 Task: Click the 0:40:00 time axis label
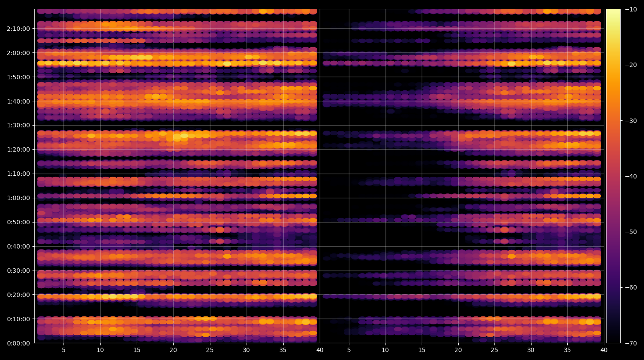point(19,246)
